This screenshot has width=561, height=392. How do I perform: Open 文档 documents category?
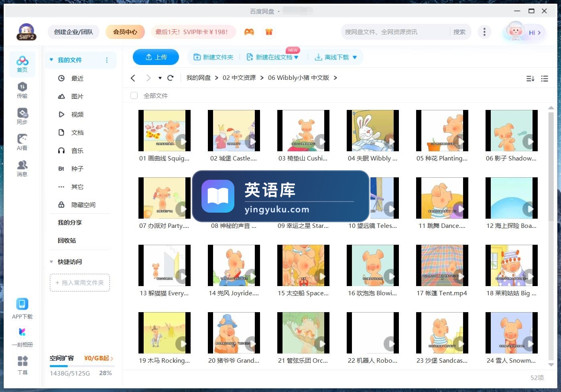[x=77, y=132]
